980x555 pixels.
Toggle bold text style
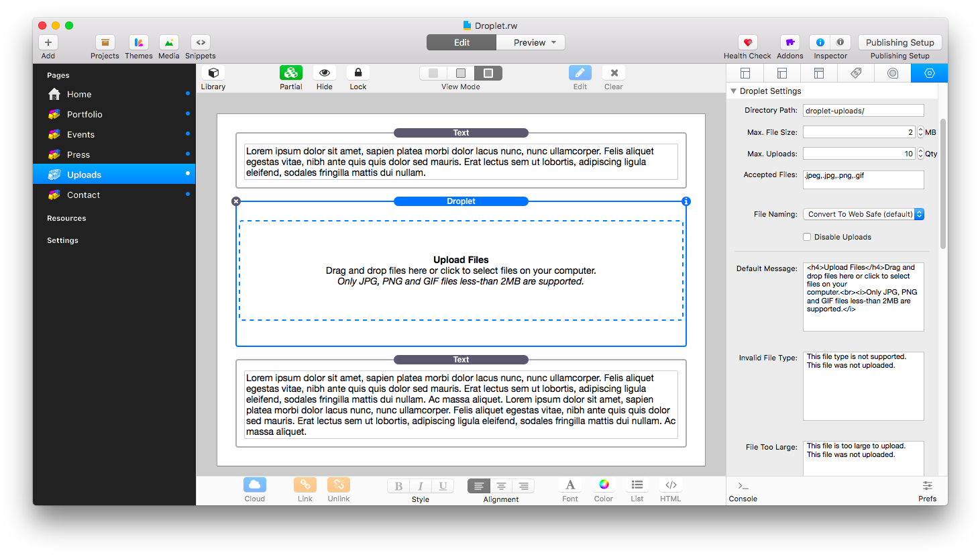pos(398,486)
